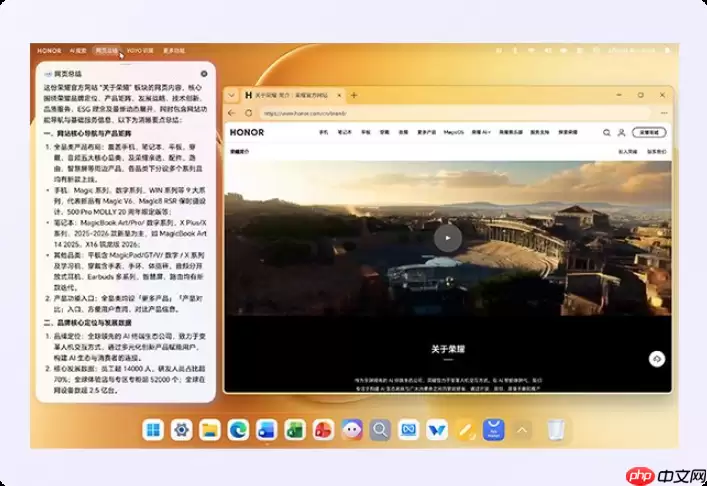This screenshot has height=486, width=707.
Task: Play the hero video on the page
Action: coord(448,238)
